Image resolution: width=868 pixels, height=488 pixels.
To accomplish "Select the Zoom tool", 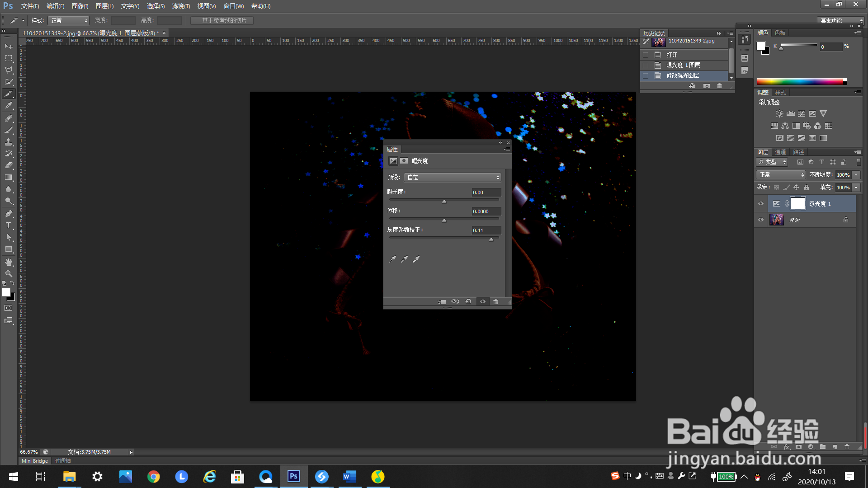I will point(9,274).
